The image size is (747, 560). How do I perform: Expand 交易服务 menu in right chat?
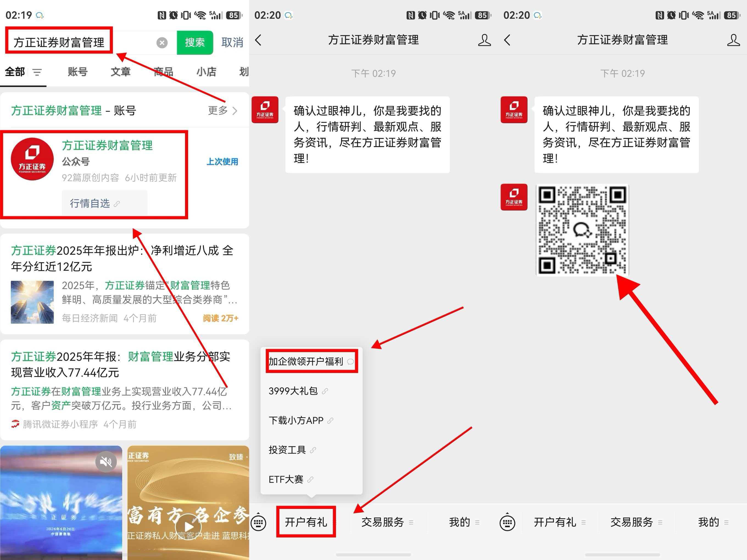tap(637, 522)
